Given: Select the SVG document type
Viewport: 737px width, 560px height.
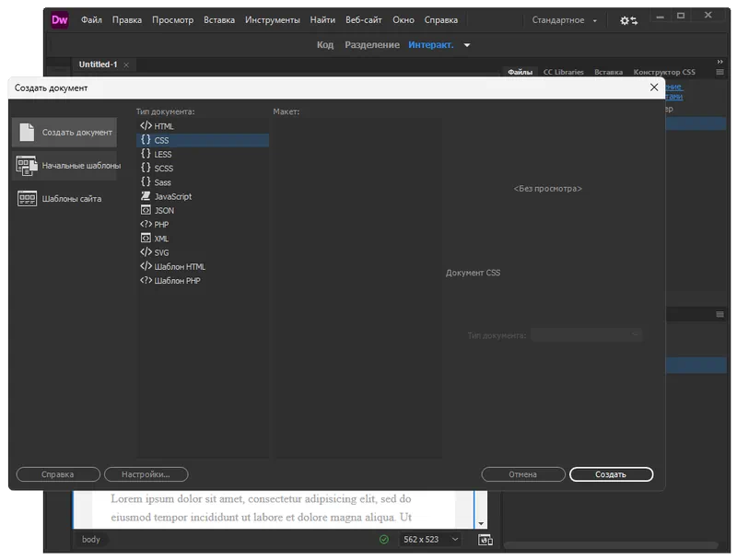Looking at the screenshot, I should pyautogui.click(x=203, y=252).
